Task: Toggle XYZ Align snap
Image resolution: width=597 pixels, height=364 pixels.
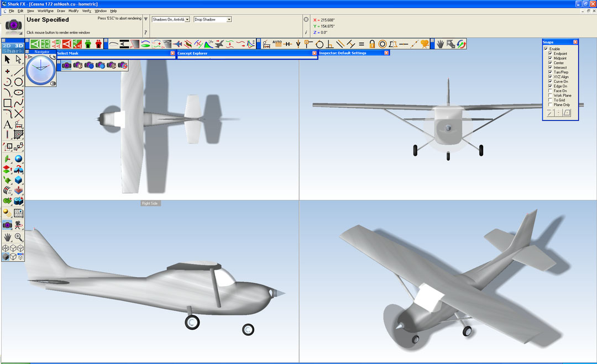Action: click(550, 76)
